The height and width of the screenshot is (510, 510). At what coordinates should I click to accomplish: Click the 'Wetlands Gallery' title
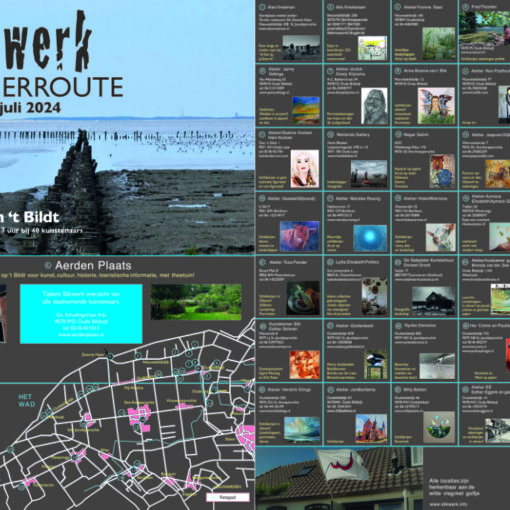click(x=353, y=135)
